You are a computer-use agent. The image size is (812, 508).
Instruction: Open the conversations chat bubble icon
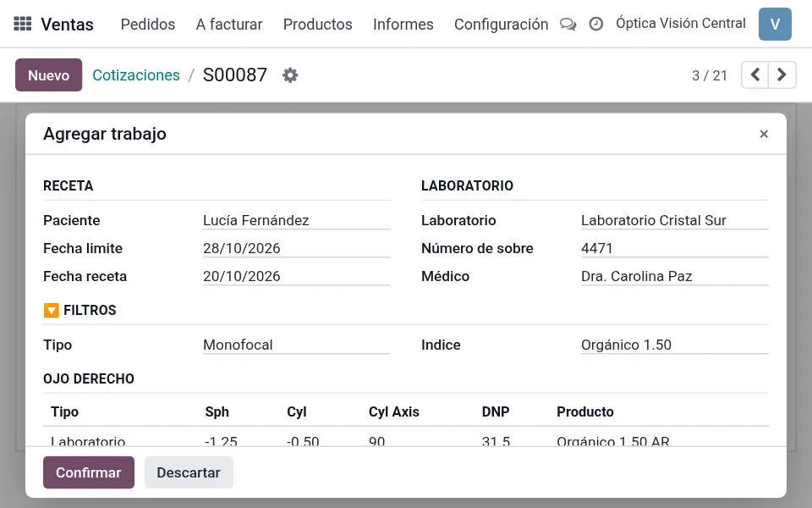click(x=568, y=25)
